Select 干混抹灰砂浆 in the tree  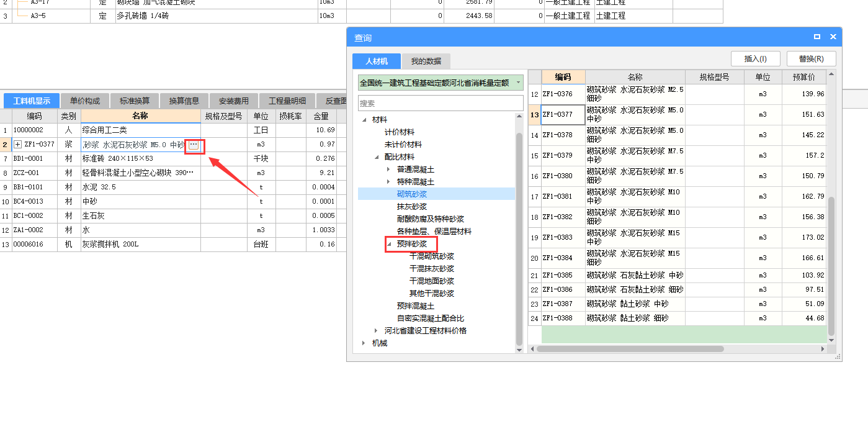tap(432, 269)
